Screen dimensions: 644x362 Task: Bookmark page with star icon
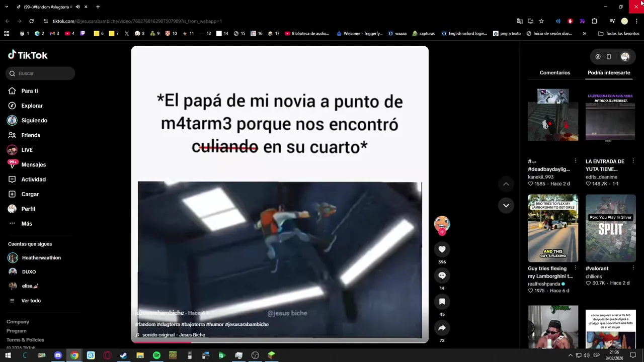click(x=541, y=21)
